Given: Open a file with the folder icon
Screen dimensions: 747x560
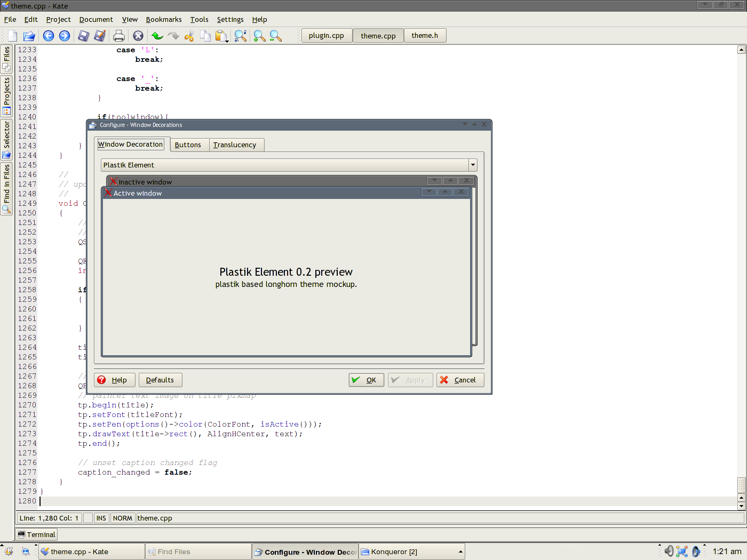Looking at the screenshot, I should click(29, 36).
